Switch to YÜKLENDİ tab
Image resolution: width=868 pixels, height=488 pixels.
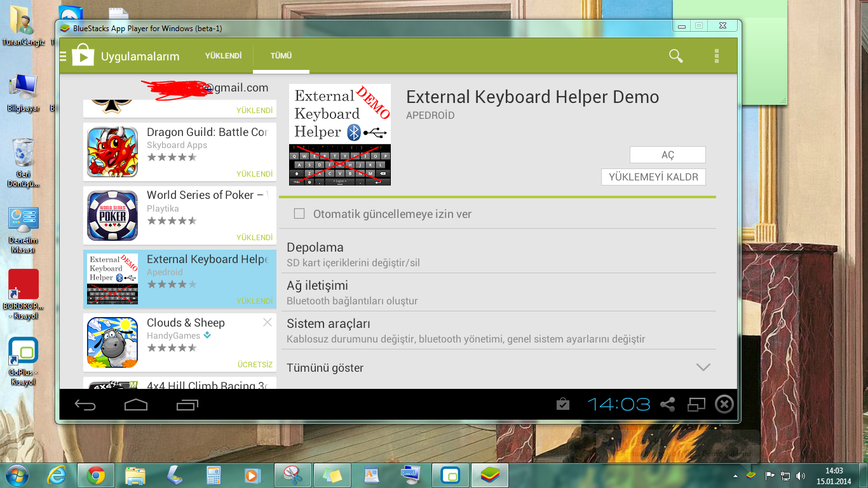pos(223,56)
